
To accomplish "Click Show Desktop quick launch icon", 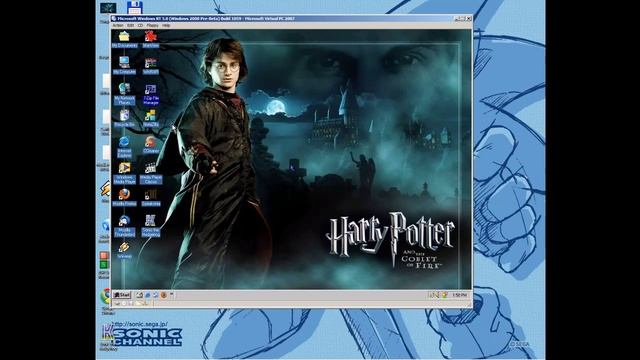I will tap(140, 295).
